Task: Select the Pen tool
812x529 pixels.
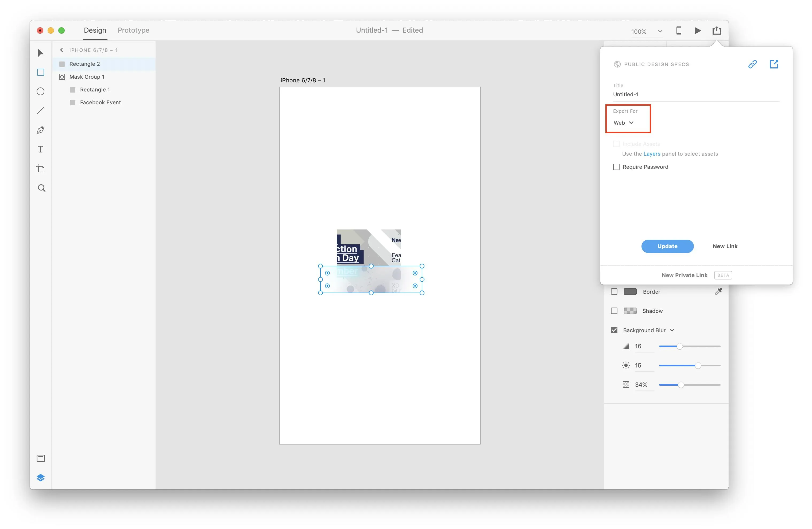Action: point(41,130)
